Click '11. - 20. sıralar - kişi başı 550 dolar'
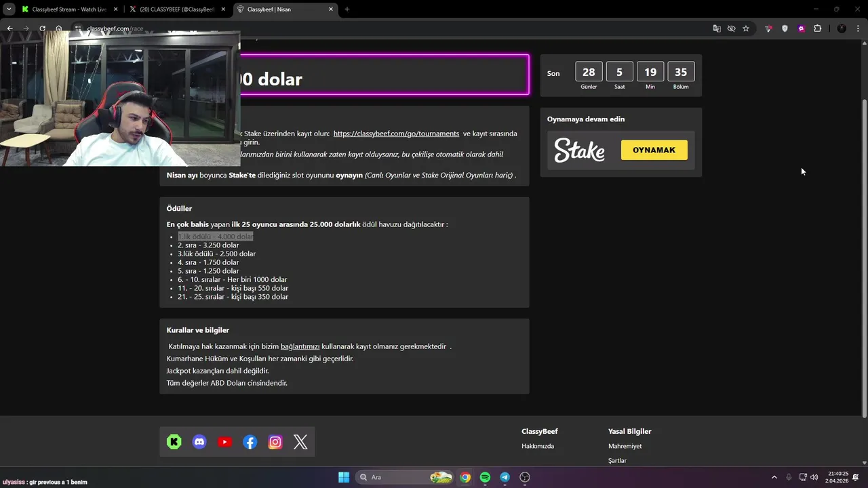 233,288
